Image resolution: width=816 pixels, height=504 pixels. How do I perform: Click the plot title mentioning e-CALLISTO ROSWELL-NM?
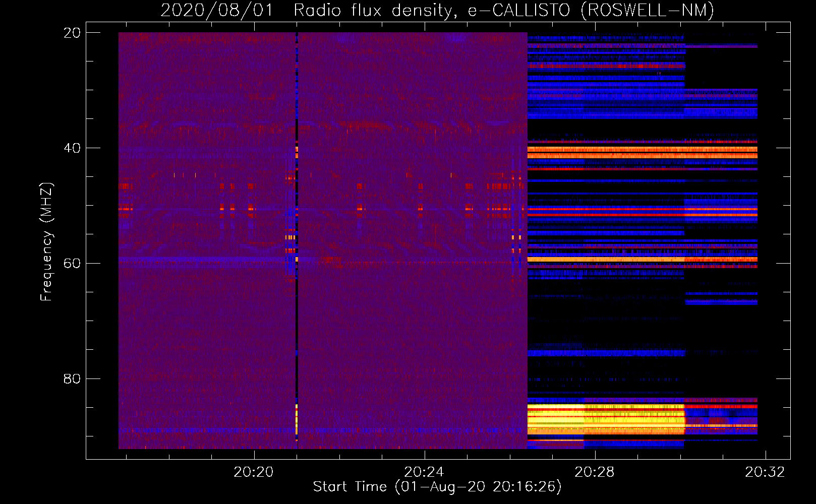[x=437, y=10]
